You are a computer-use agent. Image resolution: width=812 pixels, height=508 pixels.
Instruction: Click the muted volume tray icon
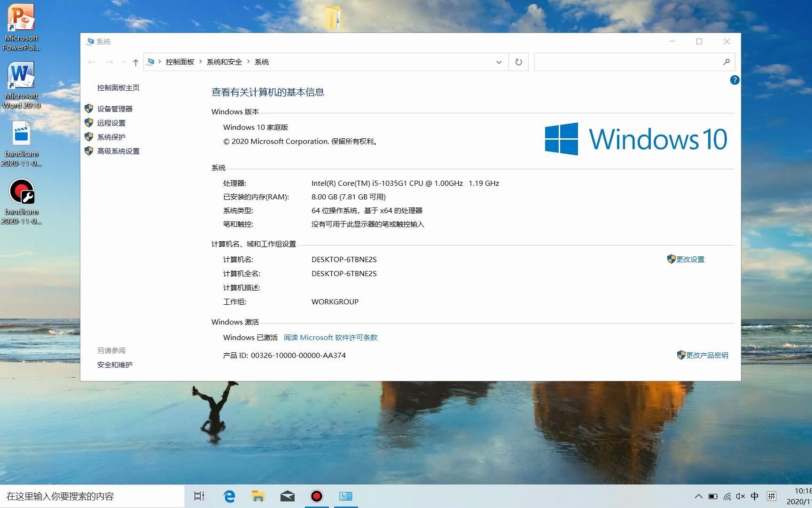tap(741, 496)
